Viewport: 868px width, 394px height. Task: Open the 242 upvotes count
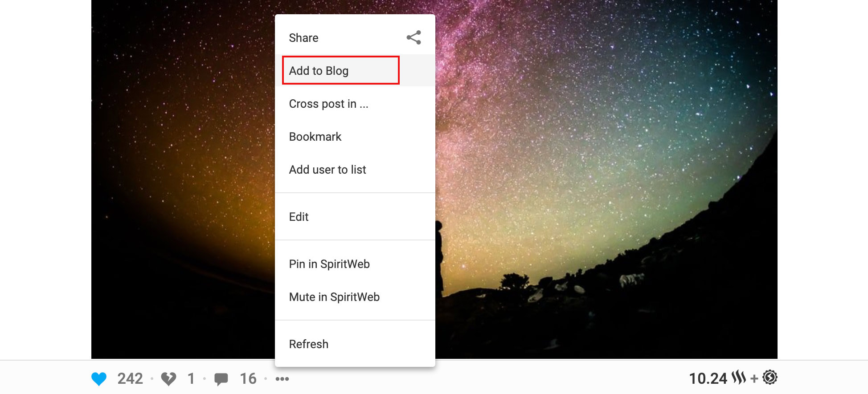tap(130, 379)
